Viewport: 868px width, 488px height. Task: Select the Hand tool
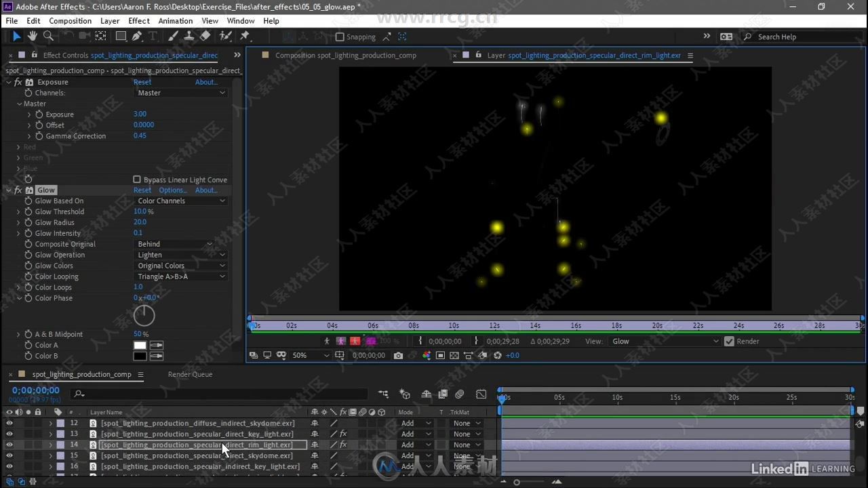(33, 37)
